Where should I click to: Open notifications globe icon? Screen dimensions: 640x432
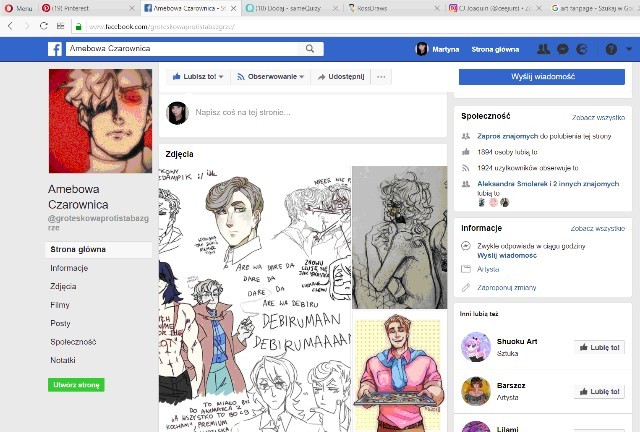coord(583,49)
